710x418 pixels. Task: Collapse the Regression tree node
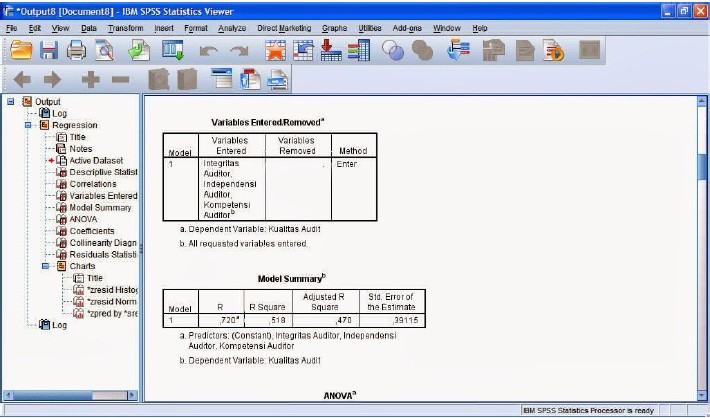point(28,125)
